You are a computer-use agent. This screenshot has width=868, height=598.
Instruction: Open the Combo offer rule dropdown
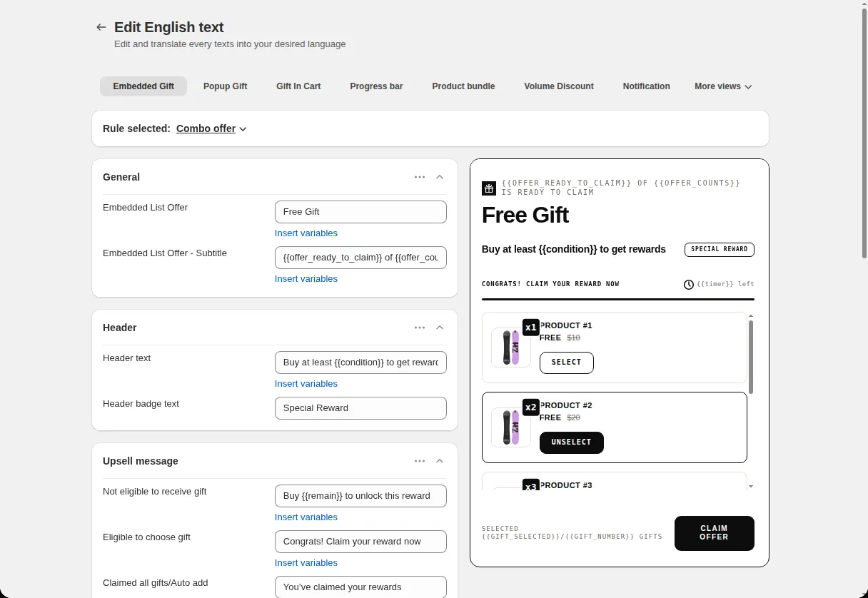pyautogui.click(x=212, y=128)
